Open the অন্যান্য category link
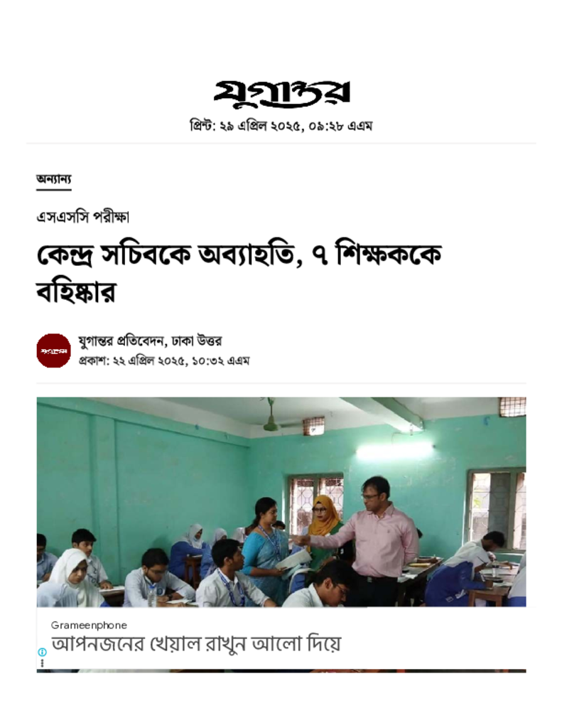 [x=54, y=178]
